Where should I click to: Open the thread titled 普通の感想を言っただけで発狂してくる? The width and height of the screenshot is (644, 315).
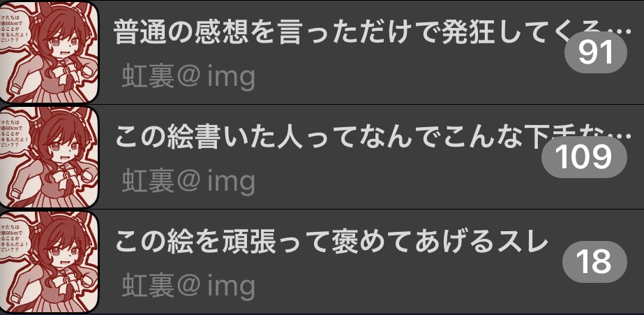coord(322,52)
